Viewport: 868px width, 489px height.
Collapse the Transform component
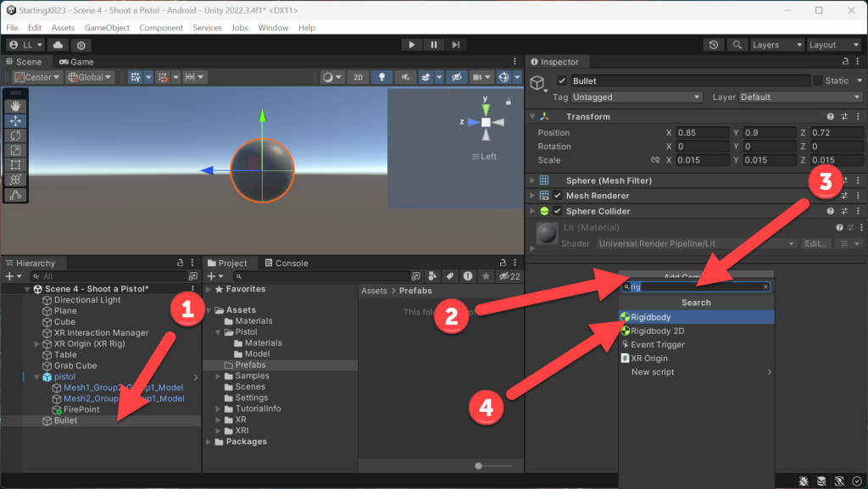pyautogui.click(x=532, y=117)
